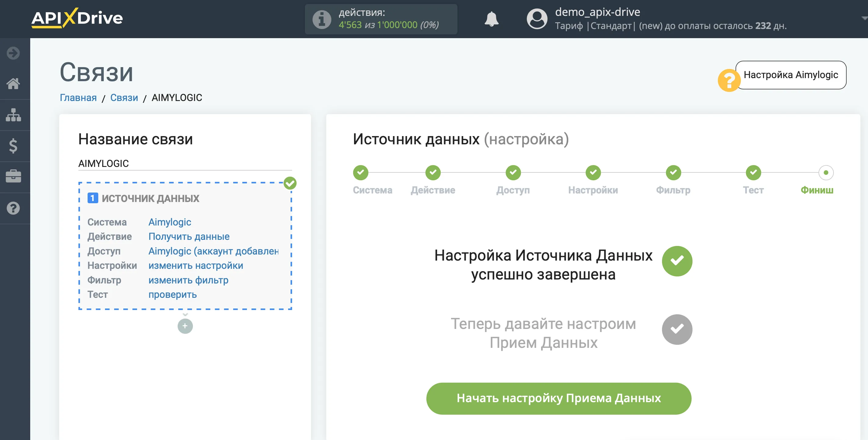Click the APIXDrive logo

tap(77, 18)
